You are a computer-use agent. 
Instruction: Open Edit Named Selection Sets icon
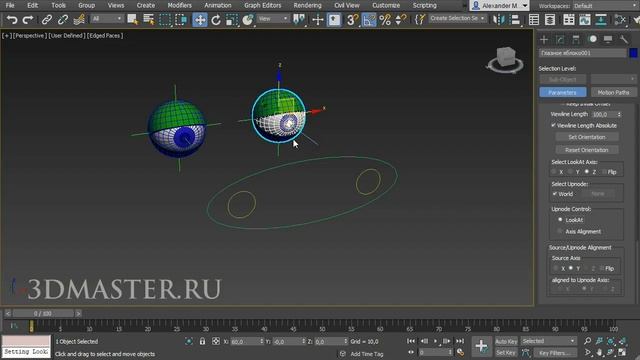pyautogui.click(x=420, y=20)
